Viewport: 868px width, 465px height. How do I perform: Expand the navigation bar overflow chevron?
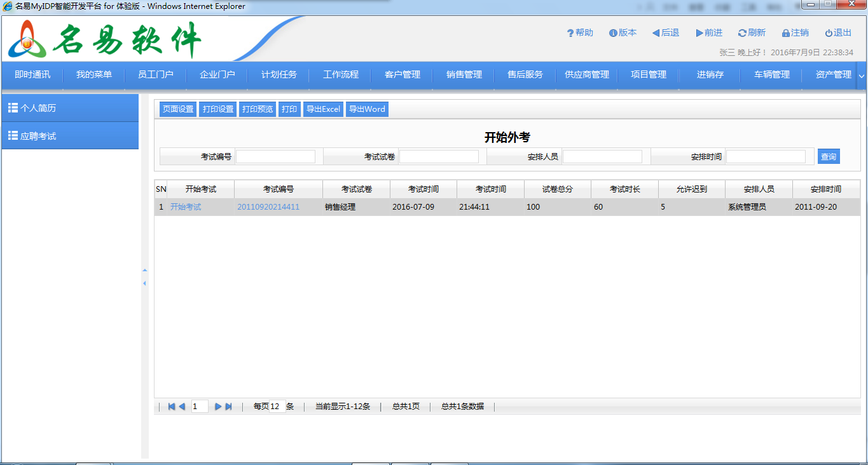click(x=862, y=76)
